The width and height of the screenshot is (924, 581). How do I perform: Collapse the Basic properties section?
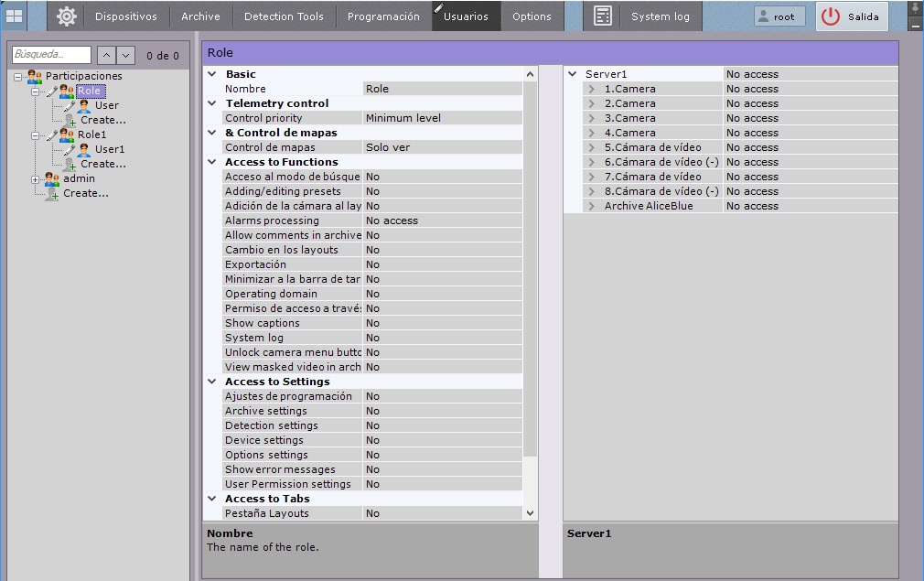tap(212, 74)
